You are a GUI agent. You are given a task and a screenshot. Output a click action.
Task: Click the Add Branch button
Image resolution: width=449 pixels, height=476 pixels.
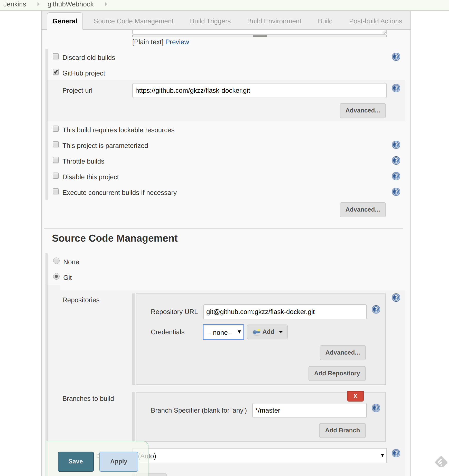(x=342, y=430)
